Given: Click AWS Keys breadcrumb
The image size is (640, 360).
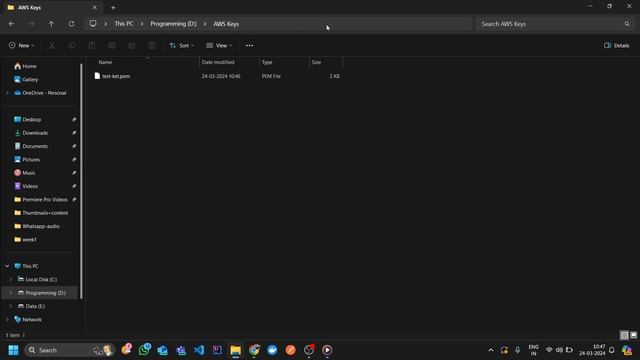Looking at the screenshot, I should click(226, 24).
